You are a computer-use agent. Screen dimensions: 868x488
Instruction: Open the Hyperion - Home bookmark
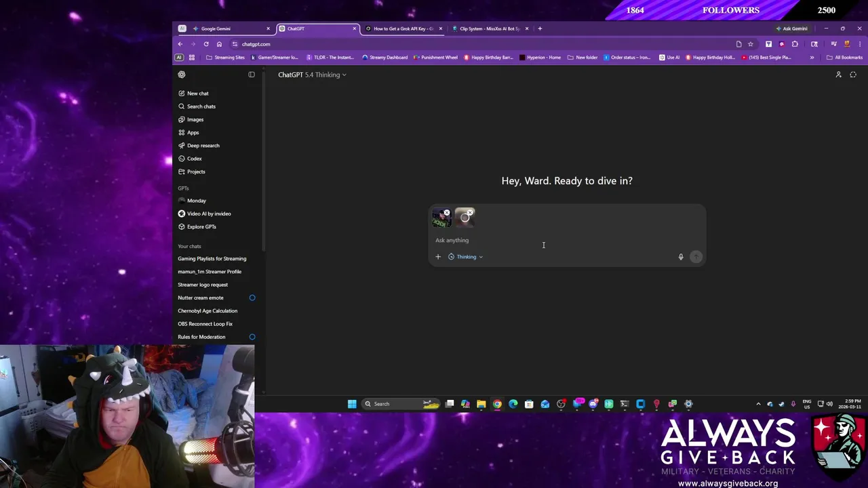540,58
